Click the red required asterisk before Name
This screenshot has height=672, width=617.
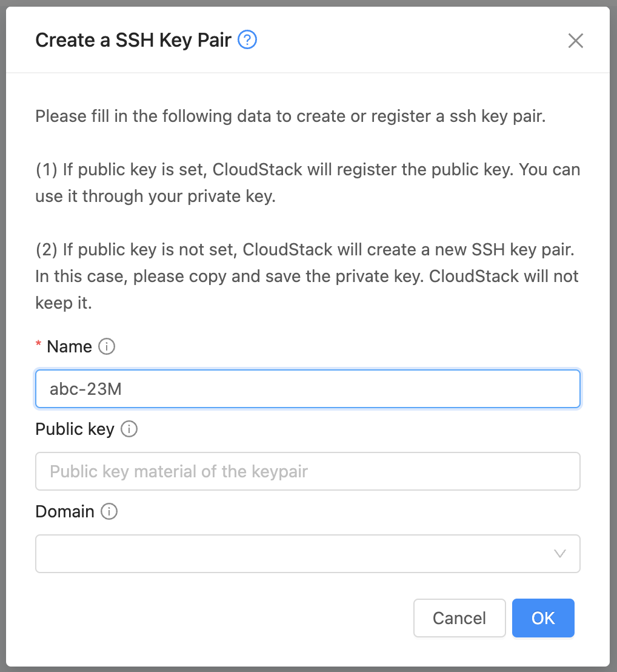(39, 345)
